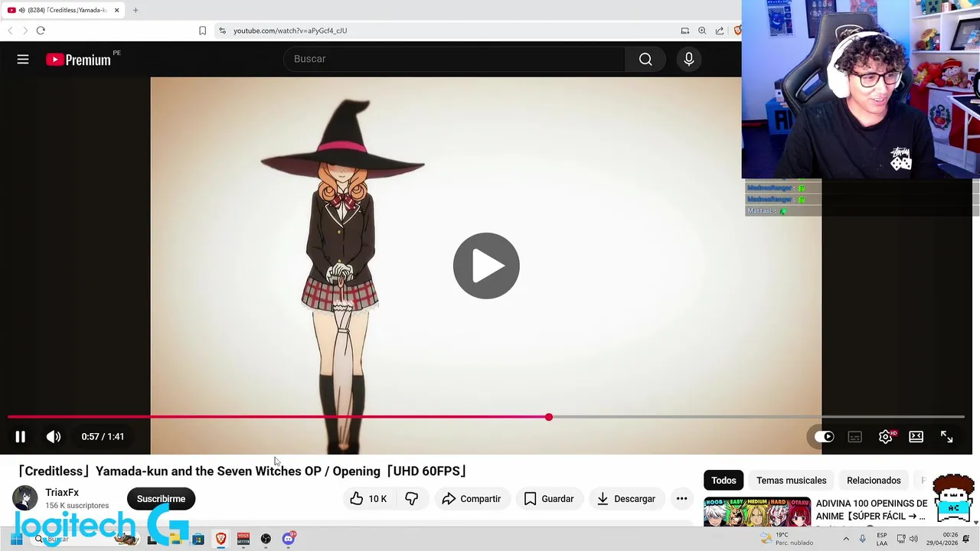Click the large center play overlay

(x=486, y=266)
